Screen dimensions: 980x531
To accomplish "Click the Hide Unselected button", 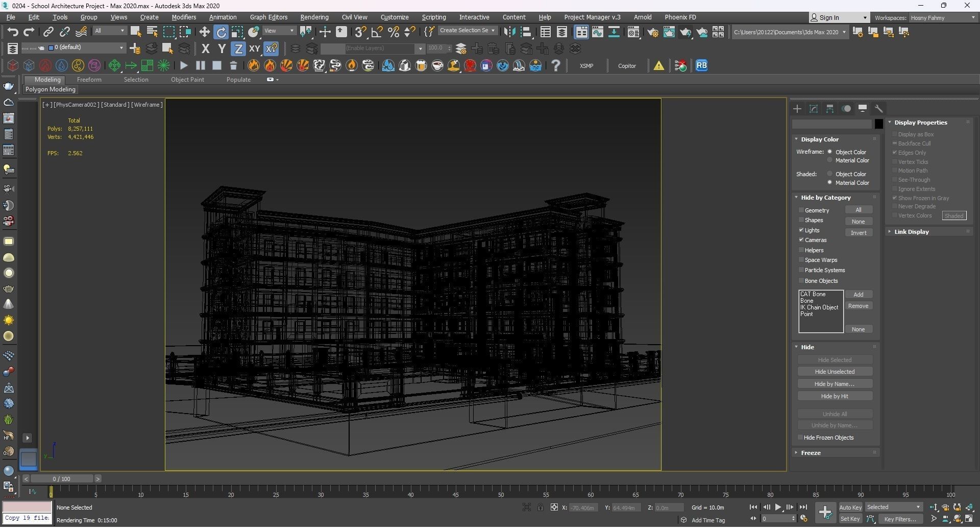I will coord(835,372).
